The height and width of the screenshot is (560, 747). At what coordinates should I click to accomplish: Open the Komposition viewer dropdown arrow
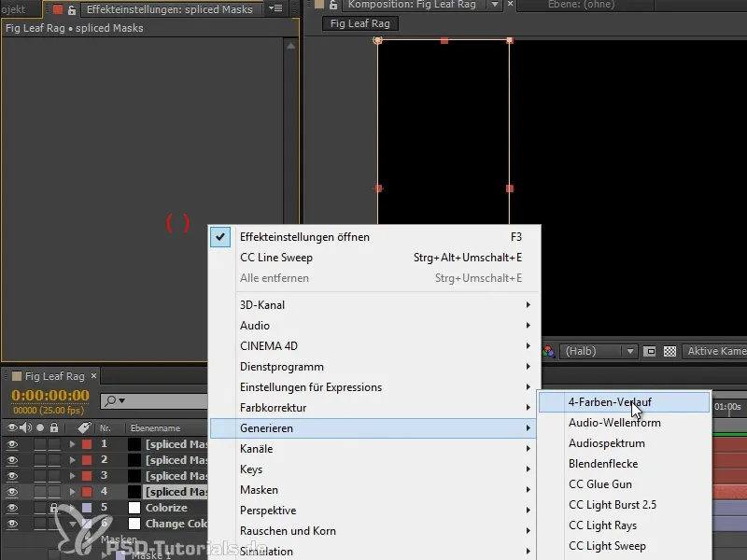[x=495, y=5]
